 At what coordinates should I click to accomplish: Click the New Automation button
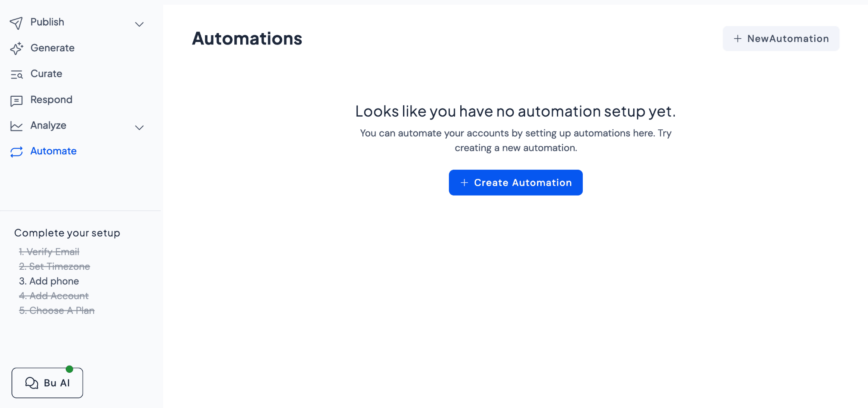[x=781, y=39]
